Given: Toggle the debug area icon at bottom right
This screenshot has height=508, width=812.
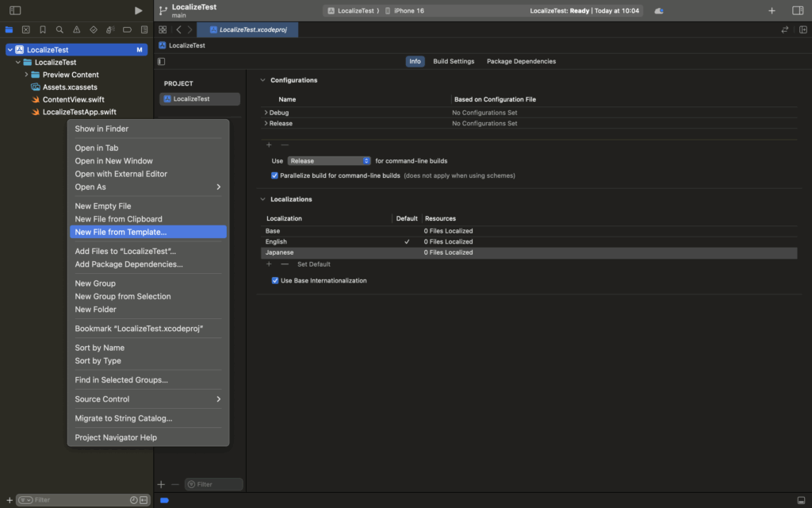Looking at the screenshot, I should point(801,500).
